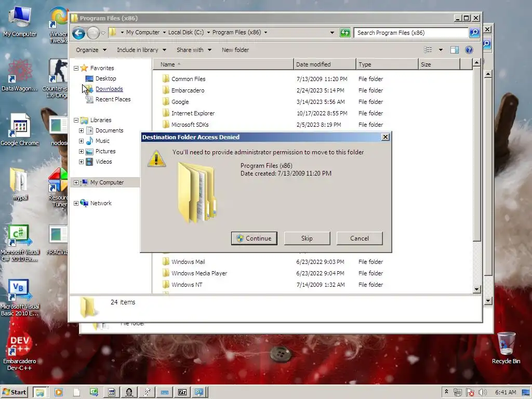Click the Back navigation arrow

point(79,33)
